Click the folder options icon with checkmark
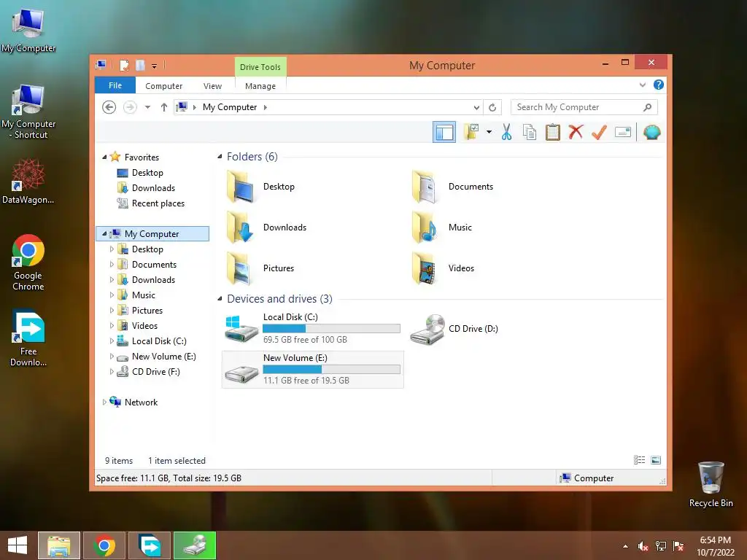747x560 pixels. tap(471, 132)
